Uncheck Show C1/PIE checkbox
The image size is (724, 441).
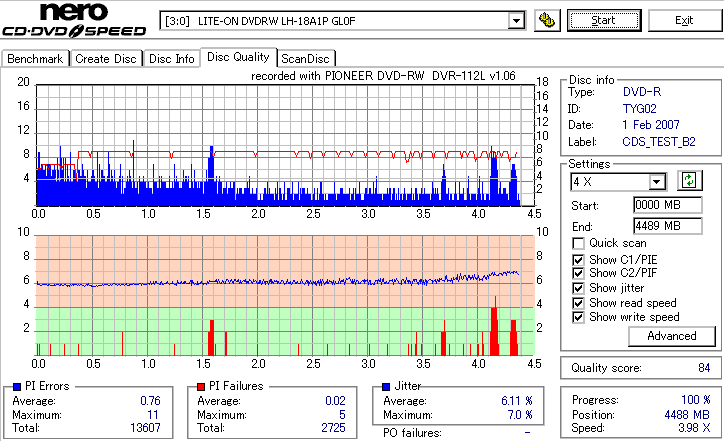578,260
